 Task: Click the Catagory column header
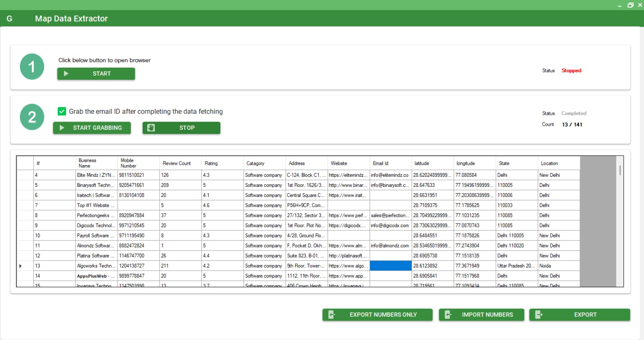(x=265, y=163)
